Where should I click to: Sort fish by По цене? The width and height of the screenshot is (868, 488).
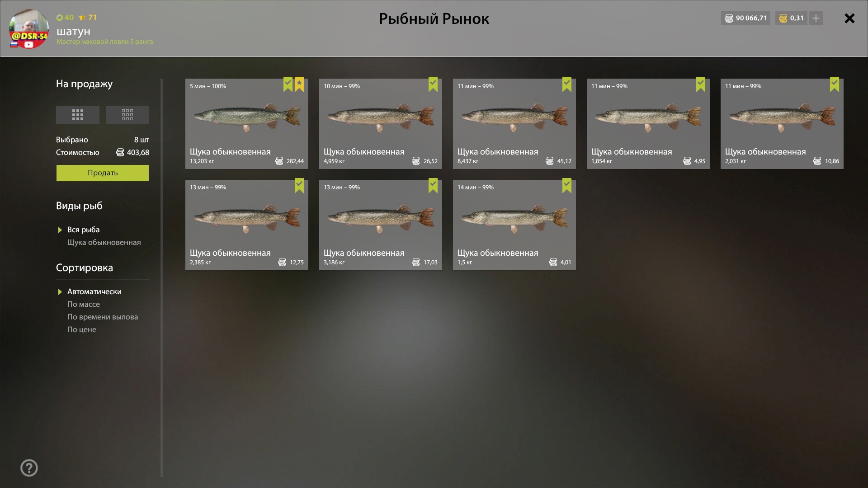[82, 329]
